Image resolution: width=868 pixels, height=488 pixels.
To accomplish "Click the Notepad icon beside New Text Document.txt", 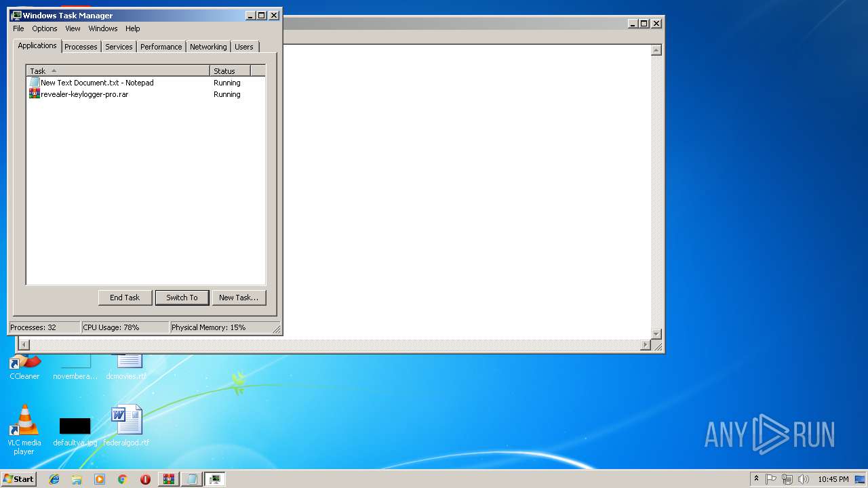I will click(x=35, y=83).
